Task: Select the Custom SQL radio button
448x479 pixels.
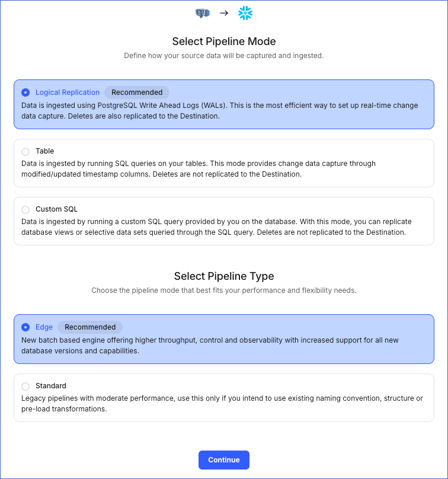Action: (x=25, y=209)
